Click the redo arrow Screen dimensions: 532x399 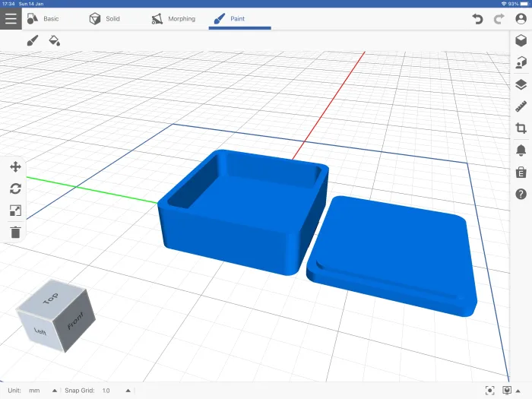(x=499, y=19)
